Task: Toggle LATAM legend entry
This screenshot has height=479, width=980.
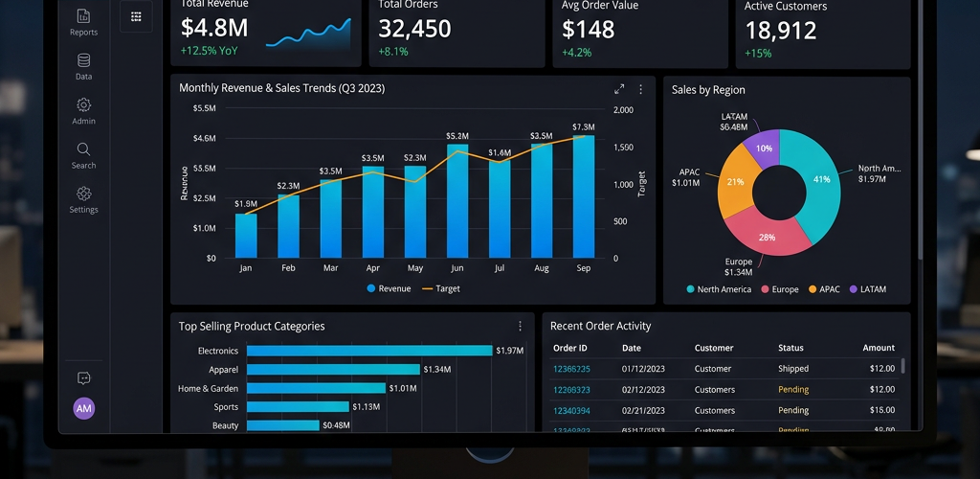Action: click(867, 289)
